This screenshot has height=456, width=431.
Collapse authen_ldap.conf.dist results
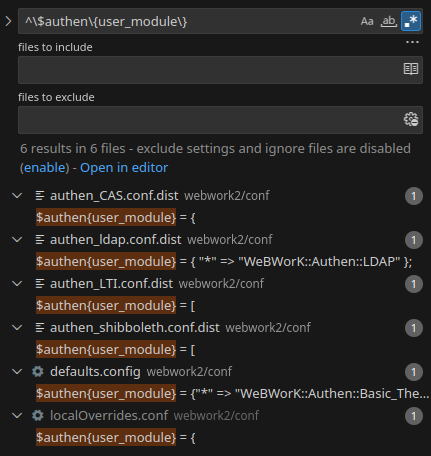click(17, 240)
